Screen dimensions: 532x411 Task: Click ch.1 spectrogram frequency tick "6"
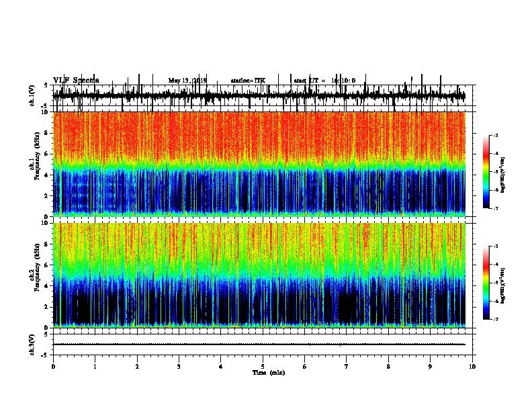(x=46, y=154)
